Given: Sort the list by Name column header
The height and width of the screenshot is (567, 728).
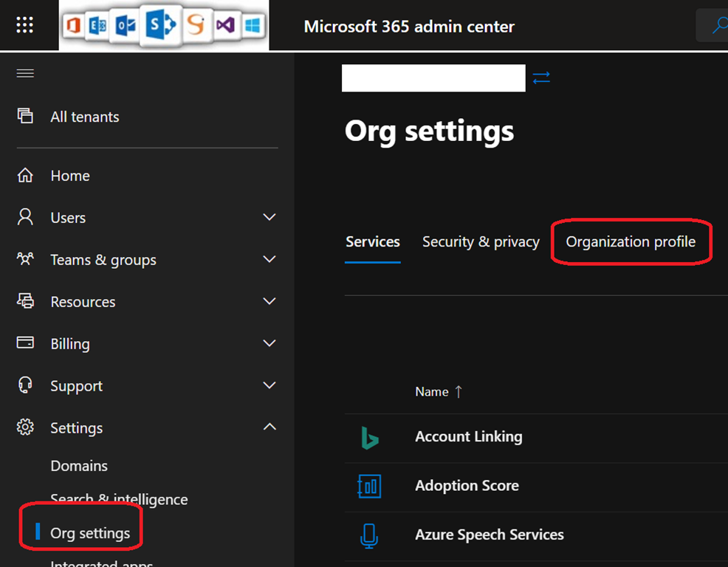Looking at the screenshot, I should (x=432, y=392).
